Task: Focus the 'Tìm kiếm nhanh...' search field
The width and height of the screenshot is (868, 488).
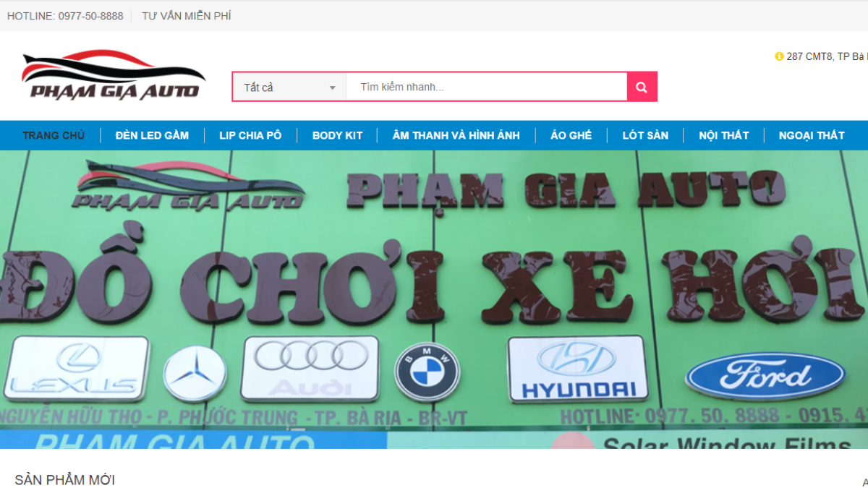Action: click(487, 87)
